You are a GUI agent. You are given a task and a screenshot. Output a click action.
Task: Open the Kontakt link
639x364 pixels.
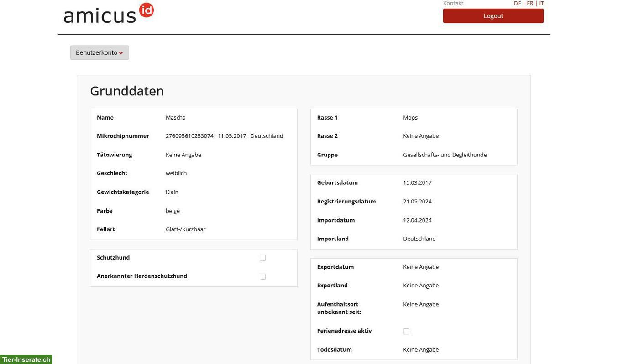pos(453,3)
